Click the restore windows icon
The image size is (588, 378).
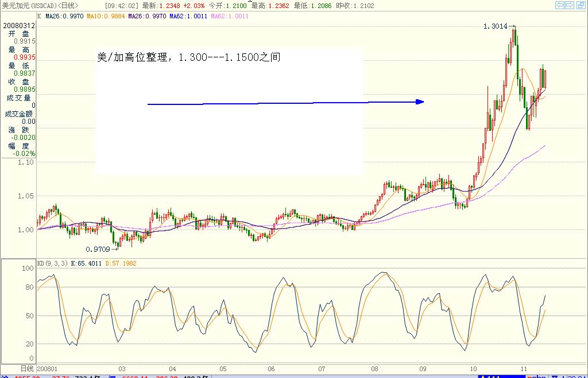coord(580,5)
